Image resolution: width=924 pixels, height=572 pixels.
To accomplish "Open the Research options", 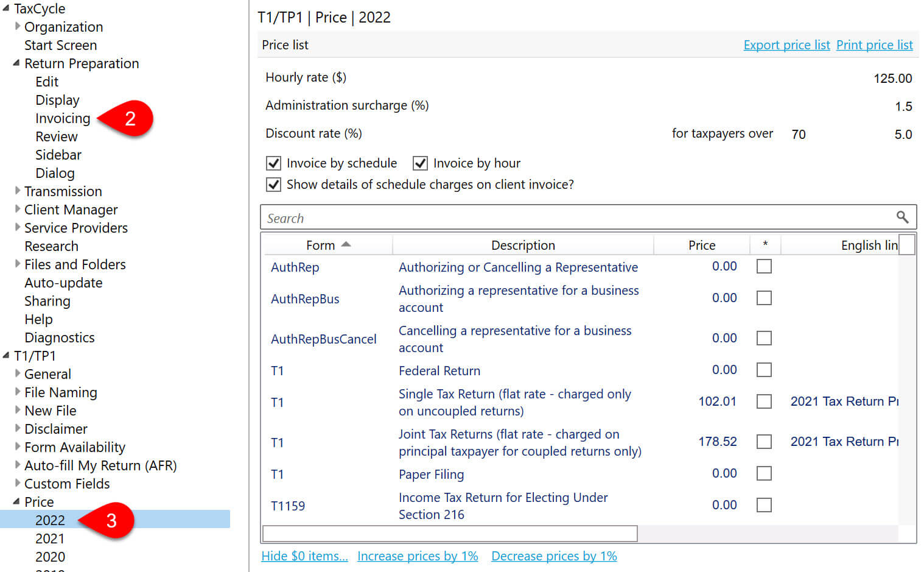I will point(51,246).
